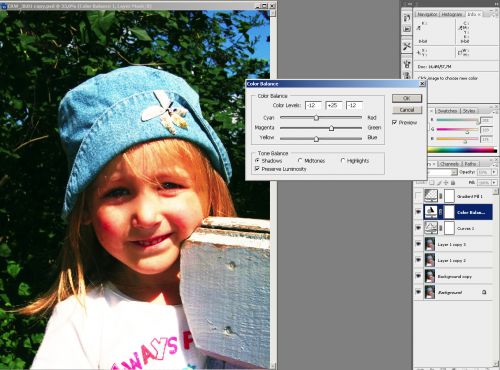Select the Gradient Fill 1 layer mask
The width and height of the screenshot is (500, 370).
[x=449, y=196]
